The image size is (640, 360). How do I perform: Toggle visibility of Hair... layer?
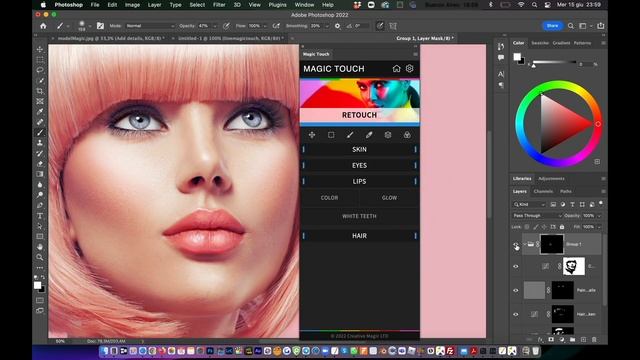516,314
